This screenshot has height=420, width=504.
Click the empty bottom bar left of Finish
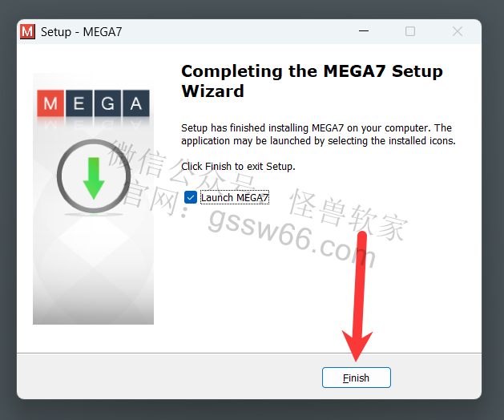[x=169, y=376]
